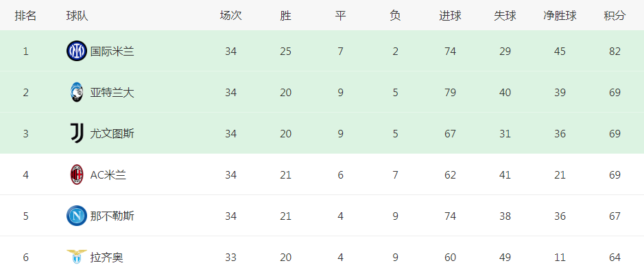Click the Napoli N logo
Viewport: 644px width, 272px height.
point(77,216)
